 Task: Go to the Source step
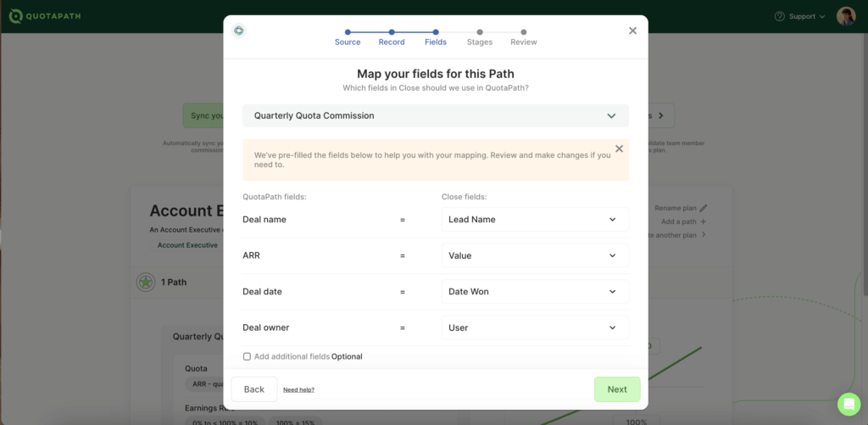tap(348, 37)
